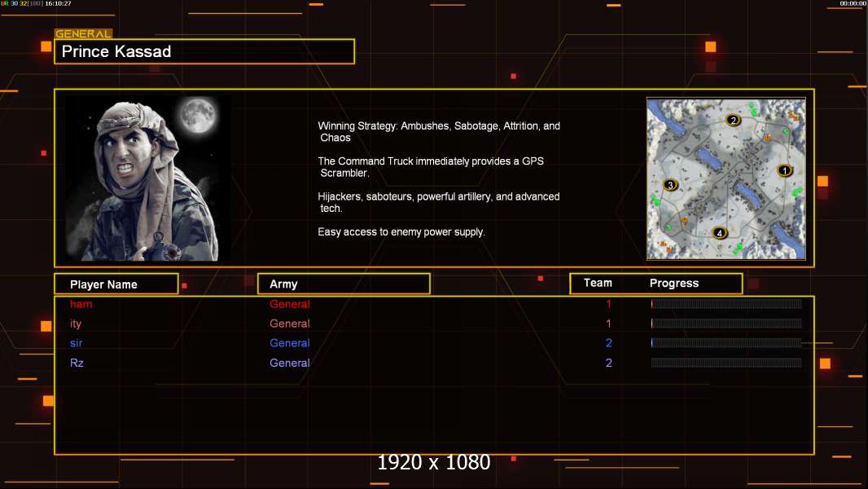Click the Player Name column header
Viewport: 868px width, 489px height.
(x=116, y=284)
